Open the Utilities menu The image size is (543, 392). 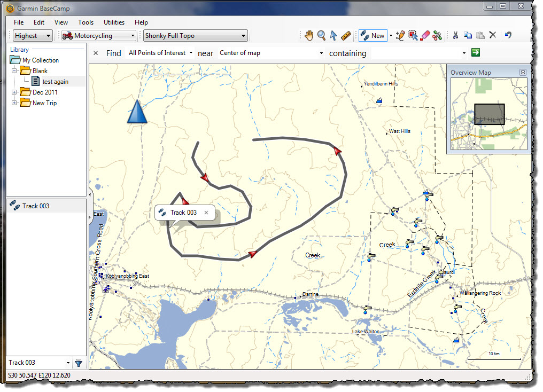coord(114,22)
